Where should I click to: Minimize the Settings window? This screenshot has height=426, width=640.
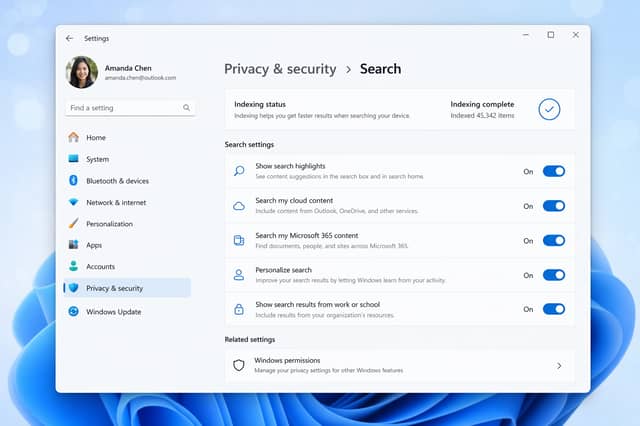point(526,35)
